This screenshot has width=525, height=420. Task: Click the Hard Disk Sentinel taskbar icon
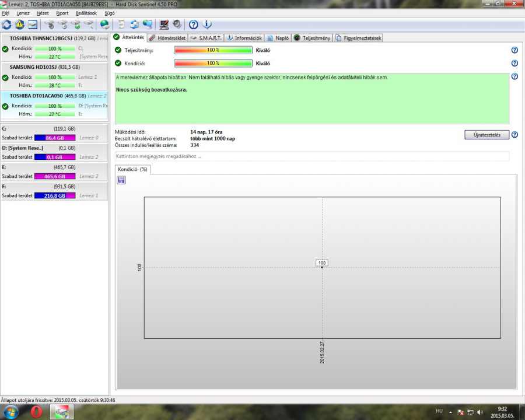click(62, 412)
